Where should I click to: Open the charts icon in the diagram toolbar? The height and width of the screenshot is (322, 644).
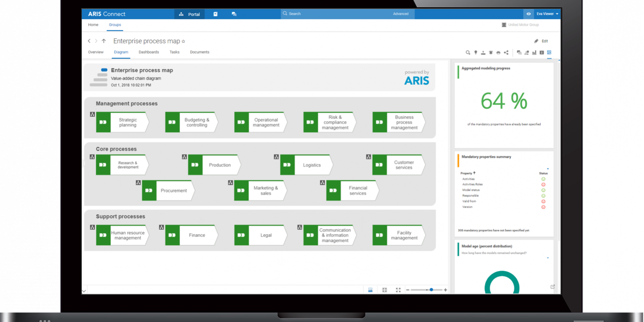tap(535, 52)
